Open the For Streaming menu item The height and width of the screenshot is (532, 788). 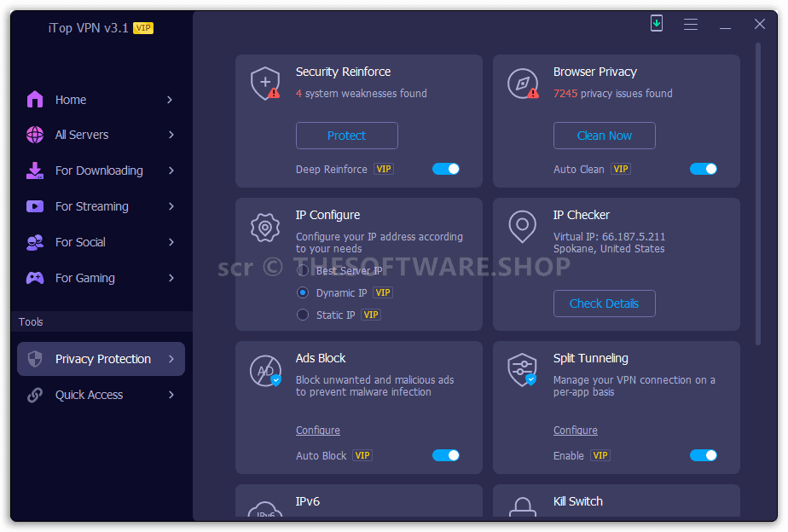[x=101, y=206]
